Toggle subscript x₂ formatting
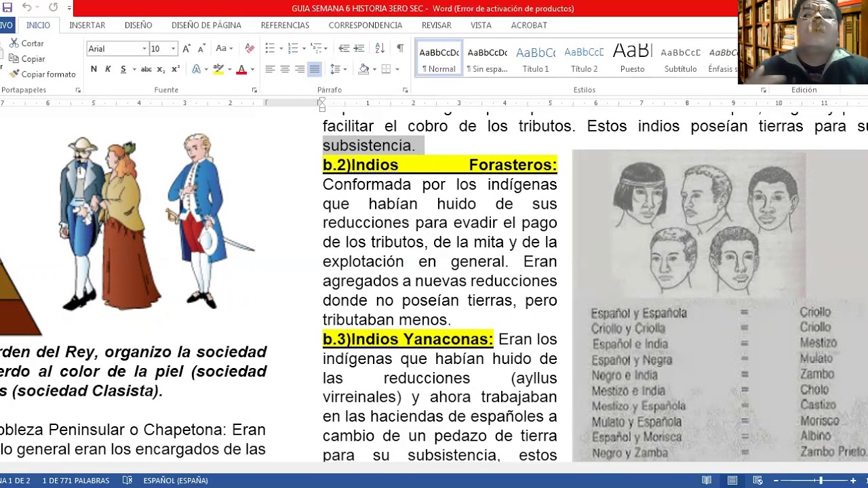 tap(161, 69)
